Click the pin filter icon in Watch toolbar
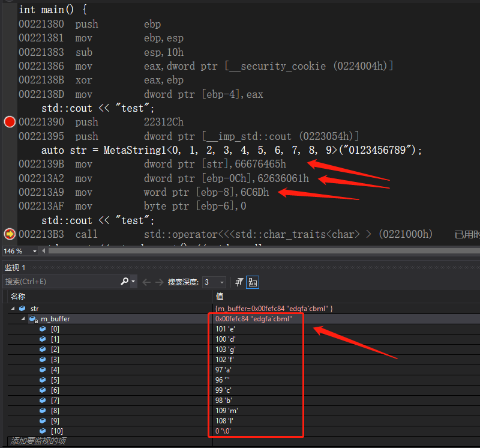The image size is (480, 448). [x=239, y=282]
